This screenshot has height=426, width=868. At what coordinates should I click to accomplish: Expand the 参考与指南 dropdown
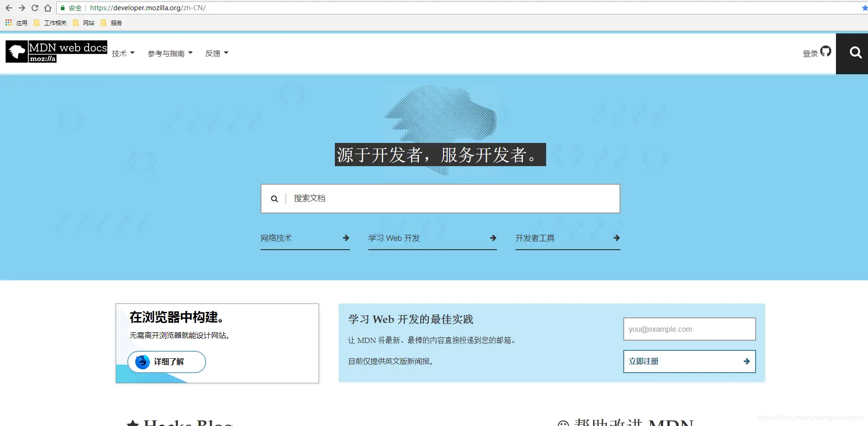tap(170, 53)
